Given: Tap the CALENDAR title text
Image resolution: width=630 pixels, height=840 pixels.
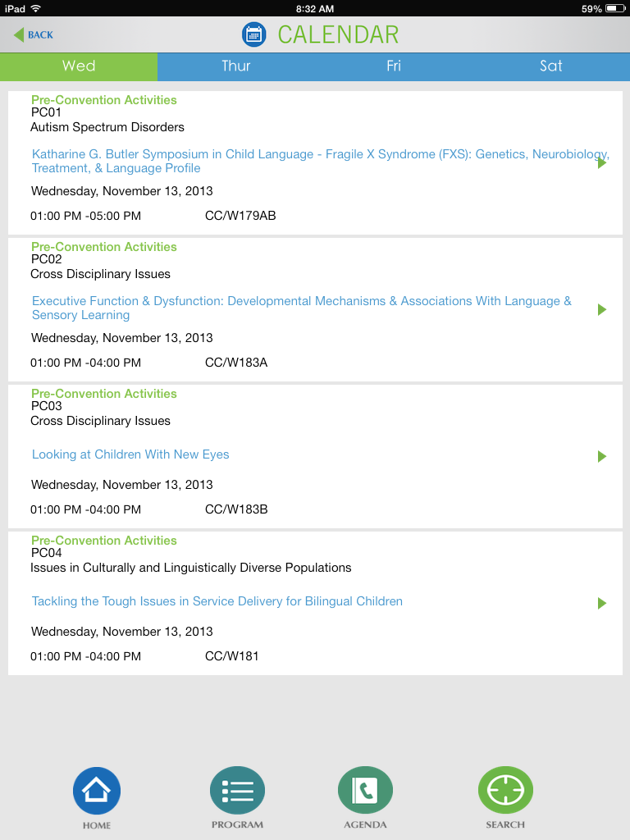Looking at the screenshot, I should click(339, 34).
